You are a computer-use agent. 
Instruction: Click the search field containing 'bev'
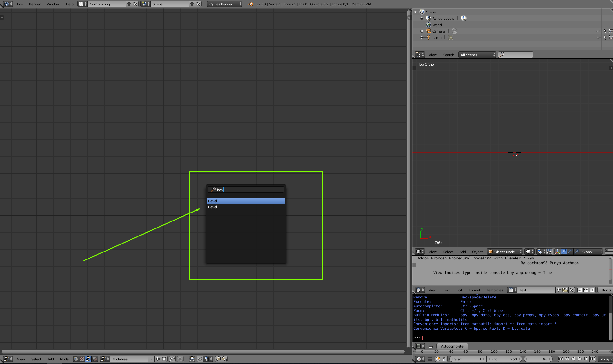tap(246, 190)
